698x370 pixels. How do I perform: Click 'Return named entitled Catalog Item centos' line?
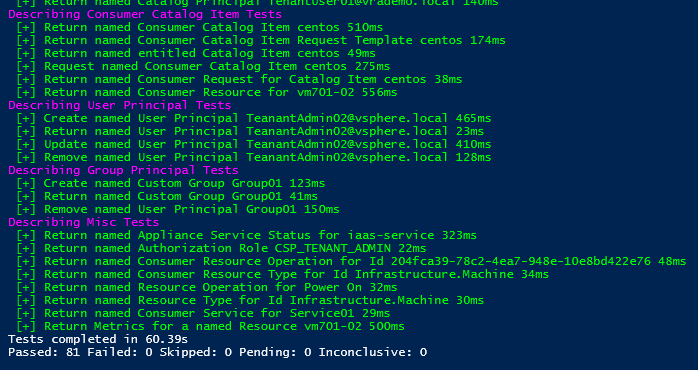(196, 53)
